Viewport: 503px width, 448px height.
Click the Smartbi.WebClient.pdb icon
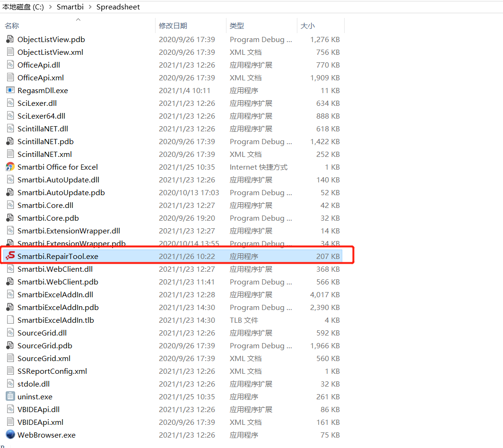coord(10,282)
